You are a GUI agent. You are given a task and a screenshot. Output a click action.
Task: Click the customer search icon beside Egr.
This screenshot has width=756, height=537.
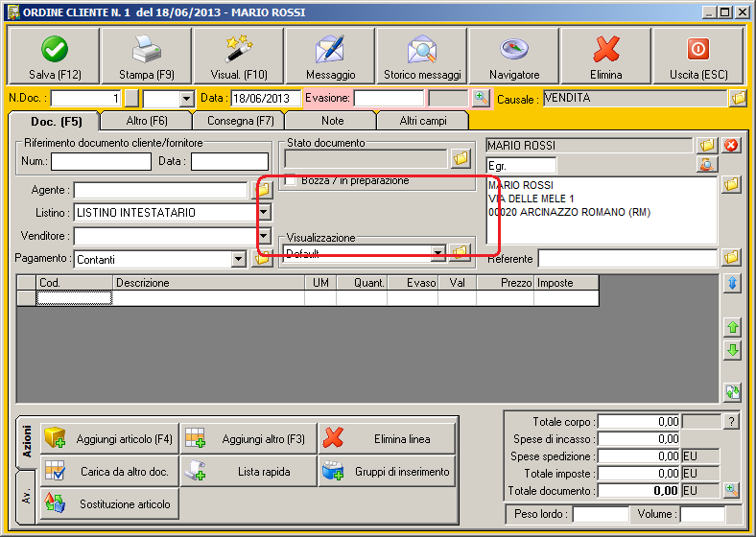(x=707, y=165)
